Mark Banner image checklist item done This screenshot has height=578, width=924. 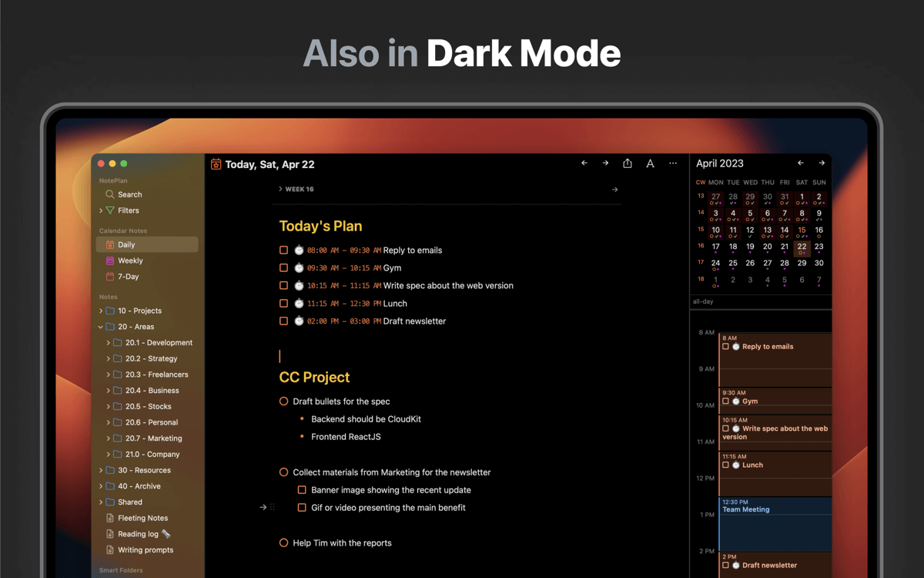click(302, 490)
